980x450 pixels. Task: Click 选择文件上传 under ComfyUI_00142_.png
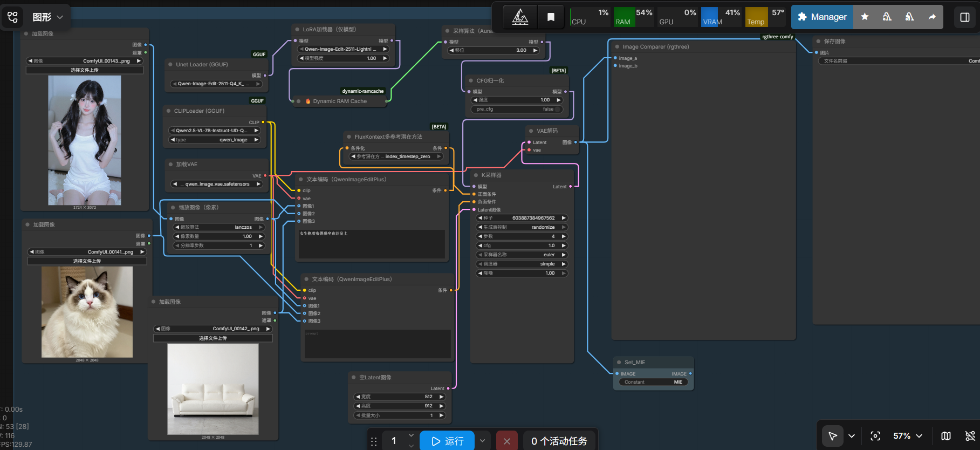pos(213,338)
